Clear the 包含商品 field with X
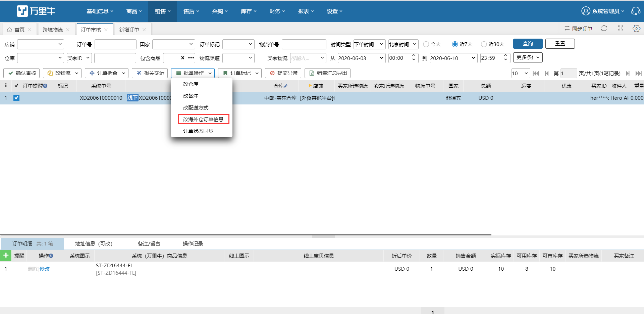This screenshot has width=644, height=314. pyautogui.click(x=182, y=58)
